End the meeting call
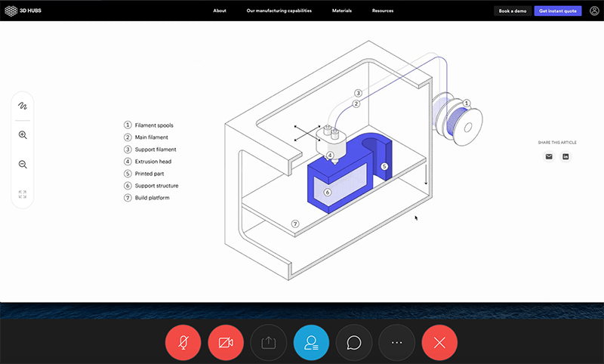This screenshot has height=364, width=604. pos(440,342)
